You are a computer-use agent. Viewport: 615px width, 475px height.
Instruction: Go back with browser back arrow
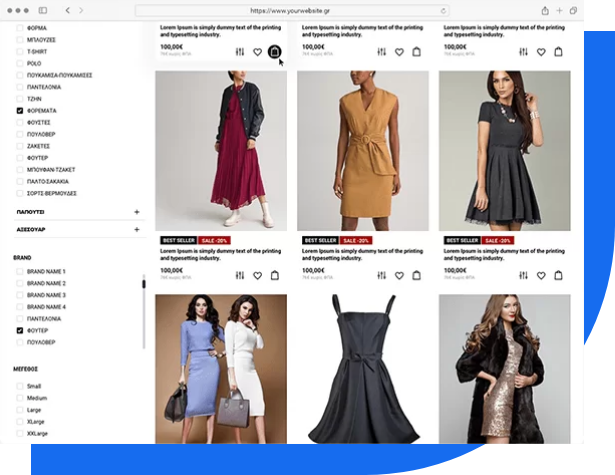[67, 10]
